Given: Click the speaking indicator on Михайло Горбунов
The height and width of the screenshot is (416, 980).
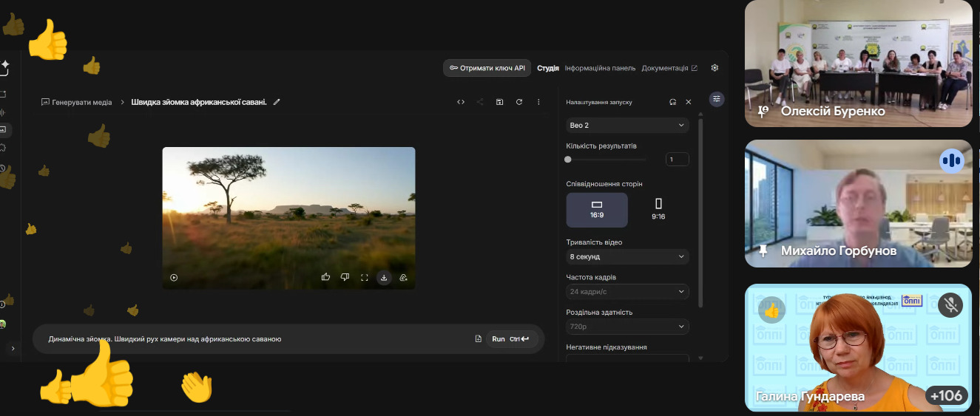Looking at the screenshot, I should click(952, 160).
